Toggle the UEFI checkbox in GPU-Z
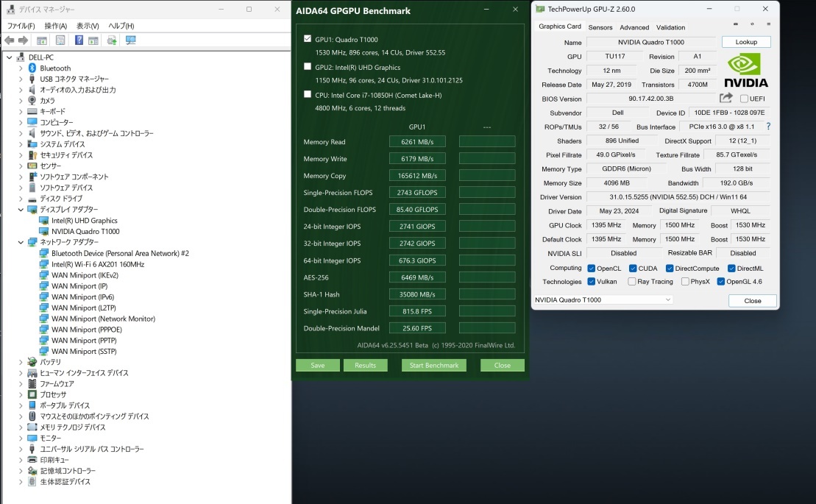This screenshot has height=504, width=816. (744, 99)
